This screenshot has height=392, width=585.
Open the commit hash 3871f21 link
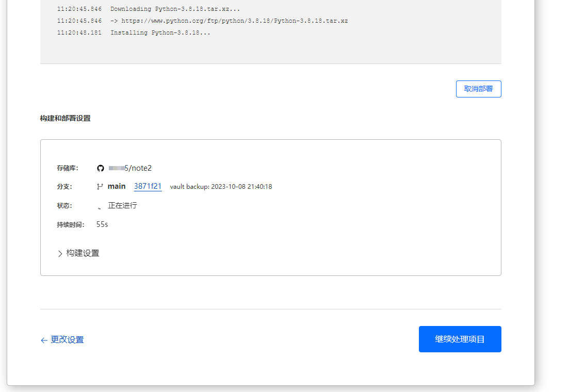coord(148,186)
